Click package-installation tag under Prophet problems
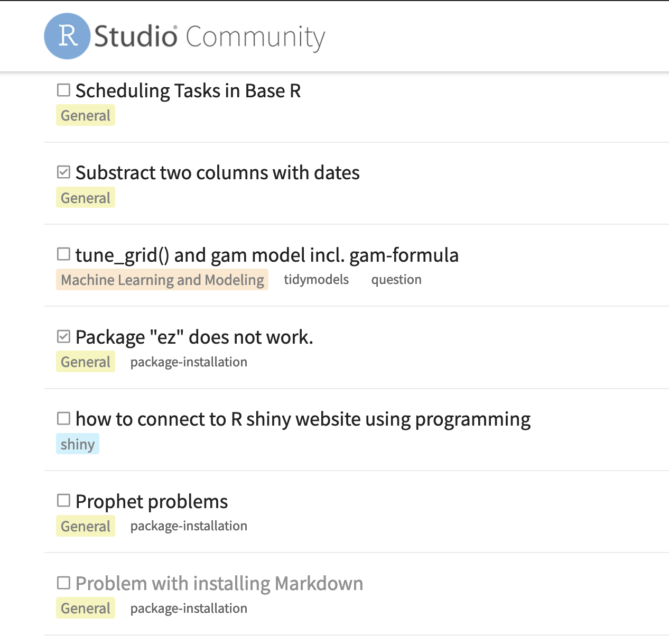The height and width of the screenshot is (644, 669). pyautogui.click(x=189, y=526)
